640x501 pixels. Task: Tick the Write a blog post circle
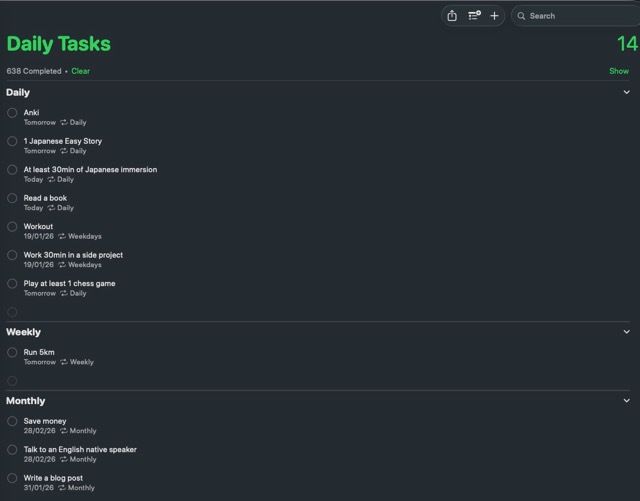coord(12,478)
